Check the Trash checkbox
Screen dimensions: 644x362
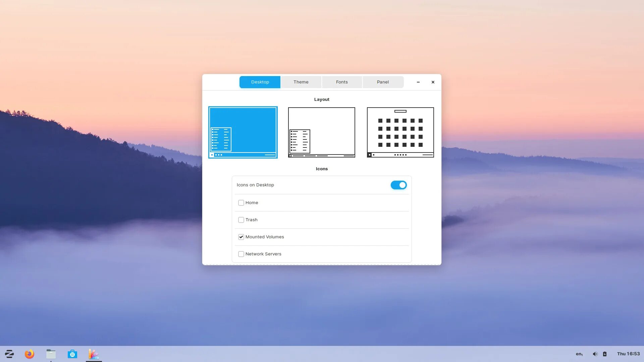241,220
